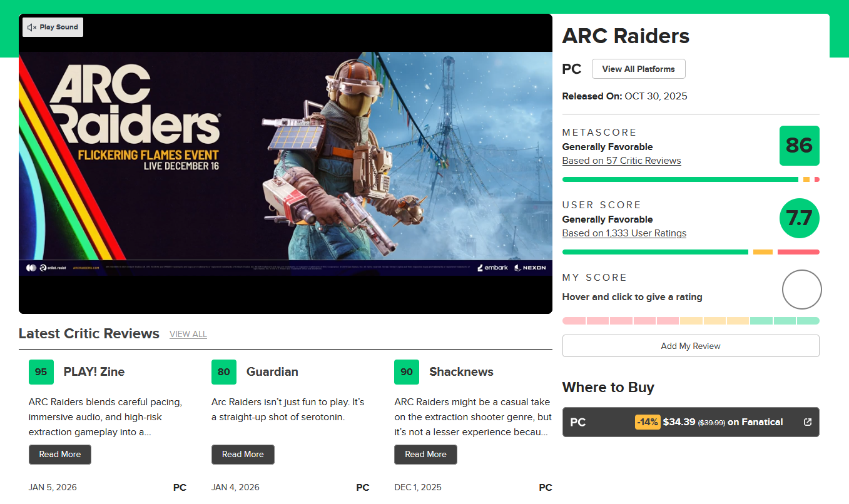Click the first red segment of My Score bar
Viewport: 849px width, 504px height.
coord(574,321)
